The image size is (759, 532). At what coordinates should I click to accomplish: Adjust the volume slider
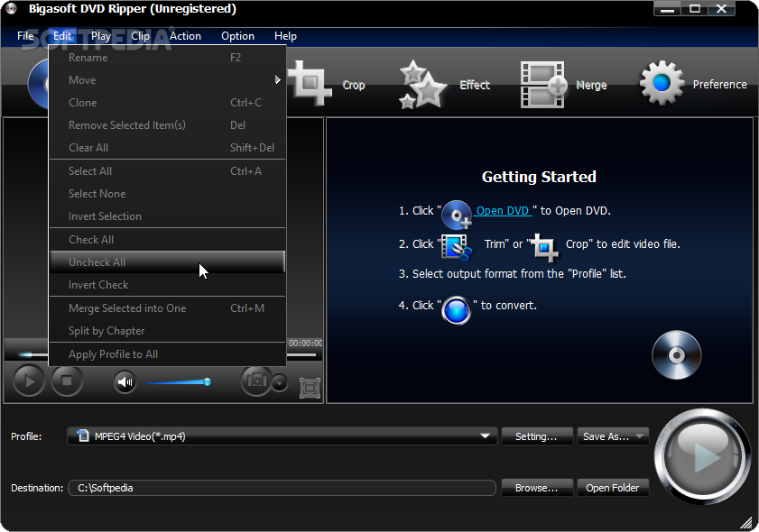(x=177, y=382)
